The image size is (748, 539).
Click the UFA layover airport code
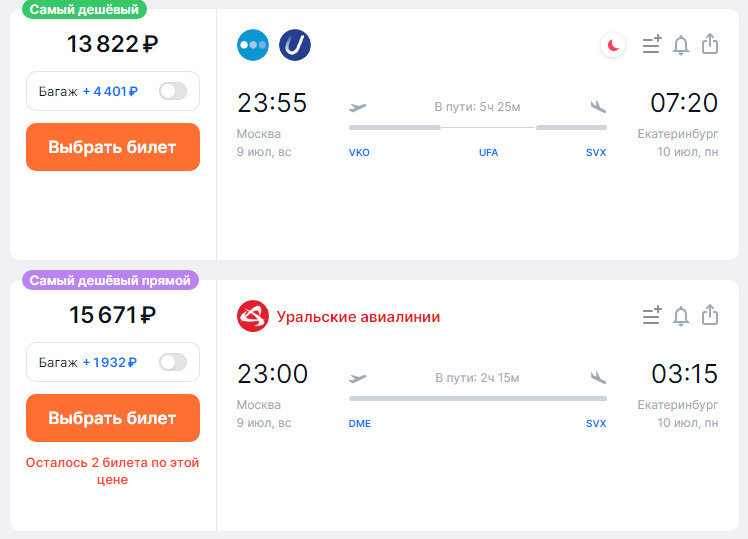tap(488, 153)
